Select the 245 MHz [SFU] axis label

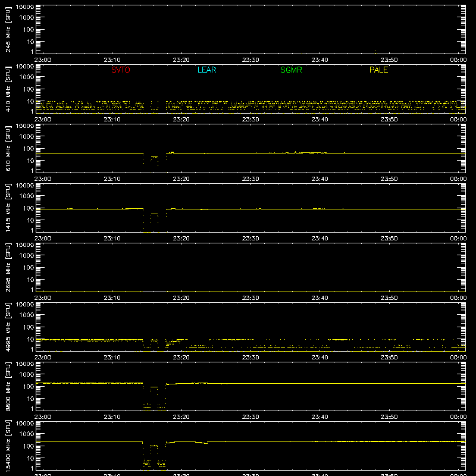(x=8, y=30)
